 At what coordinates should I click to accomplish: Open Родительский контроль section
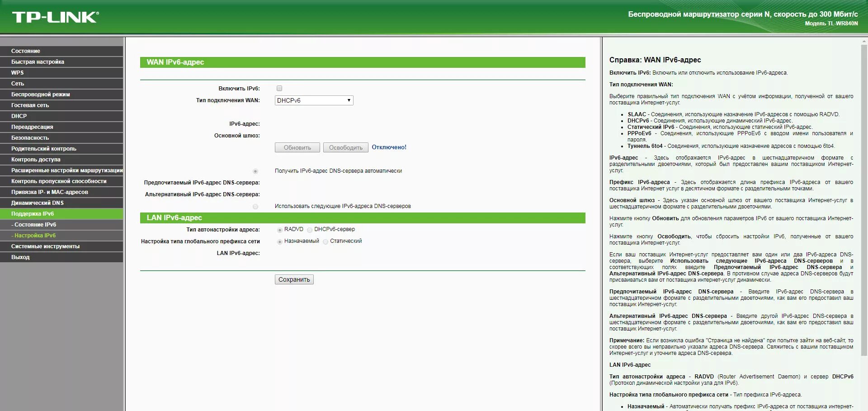coord(61,149)
